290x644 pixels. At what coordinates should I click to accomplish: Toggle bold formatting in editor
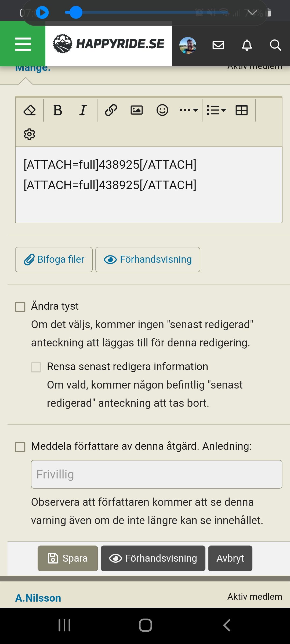[x=58, y=110]
